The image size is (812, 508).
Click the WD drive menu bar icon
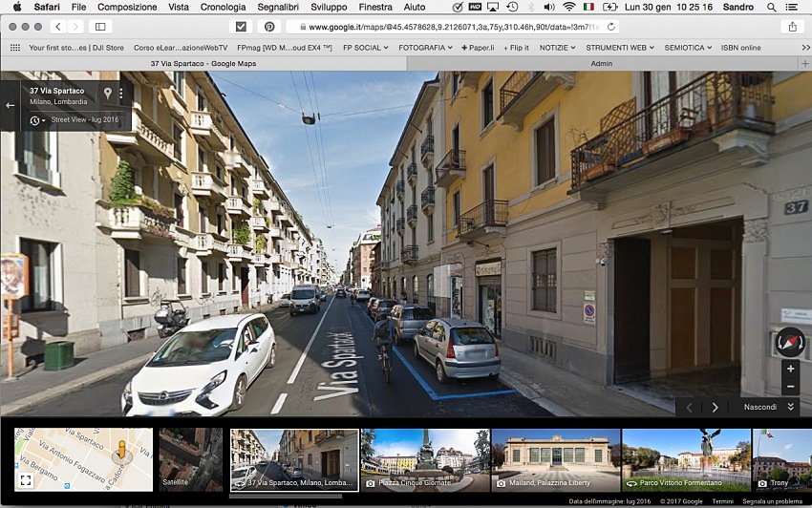[475, 7]
